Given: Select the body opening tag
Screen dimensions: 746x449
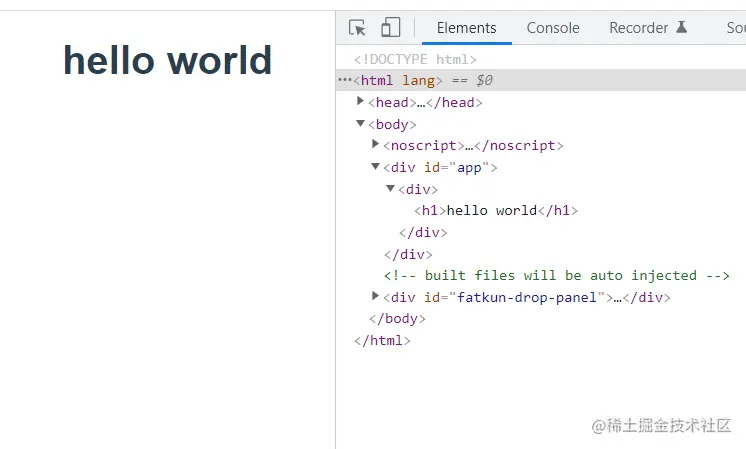Looking at the screenshot, I should 393,125.
